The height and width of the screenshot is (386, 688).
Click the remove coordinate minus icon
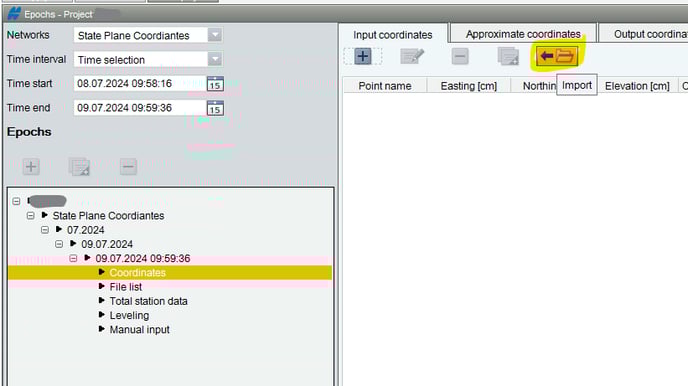(460, 56)
